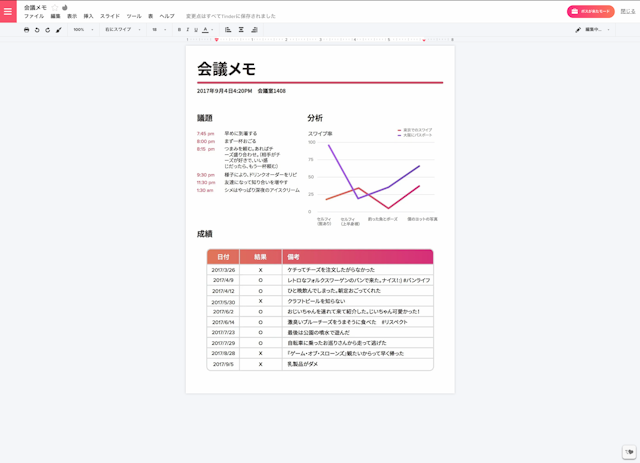Click the スワイプ率 chart title

pos(320,134)
